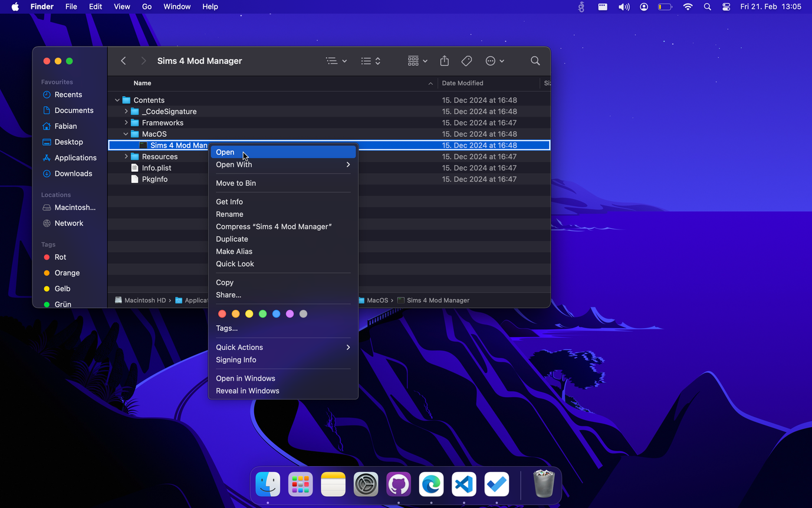
Task: Choose Share... in the context menu
Action: [x=283, y=295]
